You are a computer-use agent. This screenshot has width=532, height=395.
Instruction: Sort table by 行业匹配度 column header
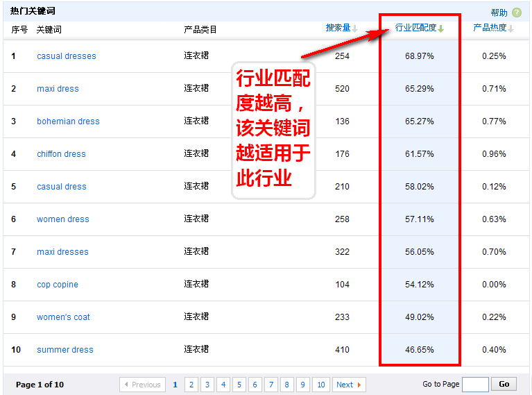click(415, 28)
